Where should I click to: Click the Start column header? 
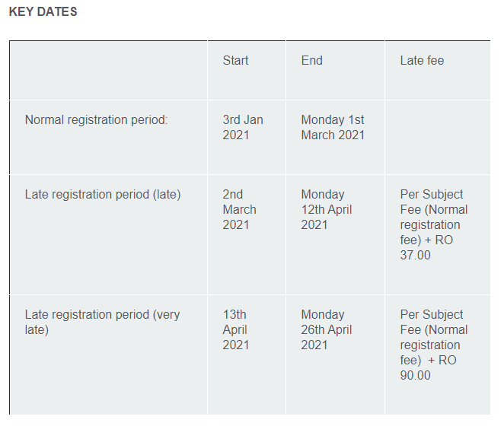(235, 61)
